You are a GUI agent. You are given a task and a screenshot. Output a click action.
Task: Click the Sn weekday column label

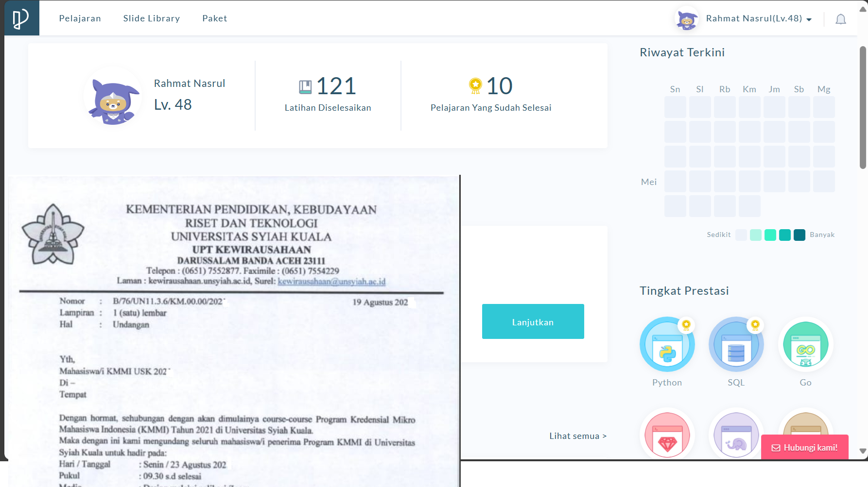pos(675,89)
